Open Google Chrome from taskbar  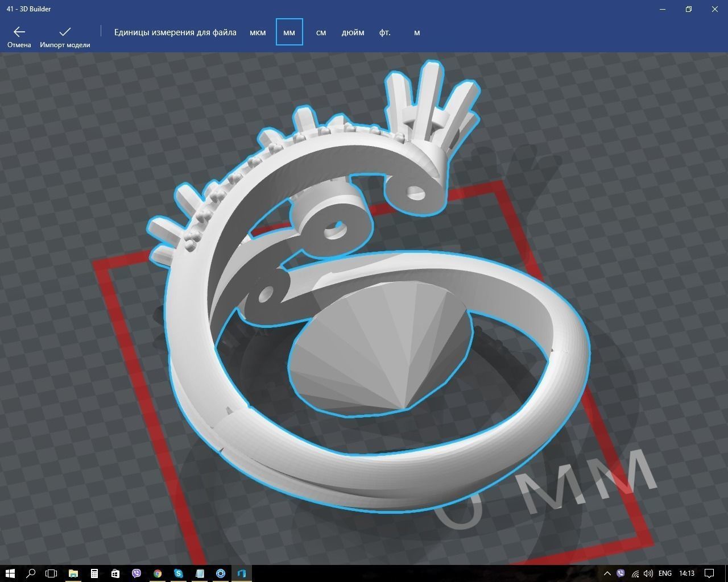point(158,573)
